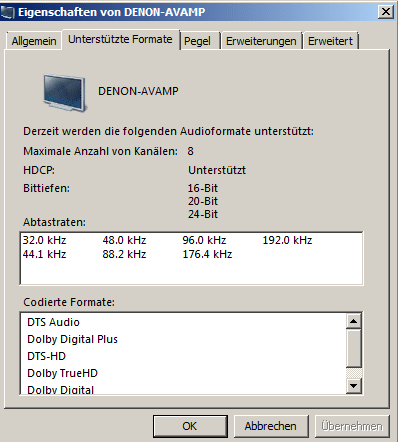Image resolution: width=398 pixels, height=442 pixels.
Task: Click the 44.1 kHz sample rate
Action: tap(44, 254)
